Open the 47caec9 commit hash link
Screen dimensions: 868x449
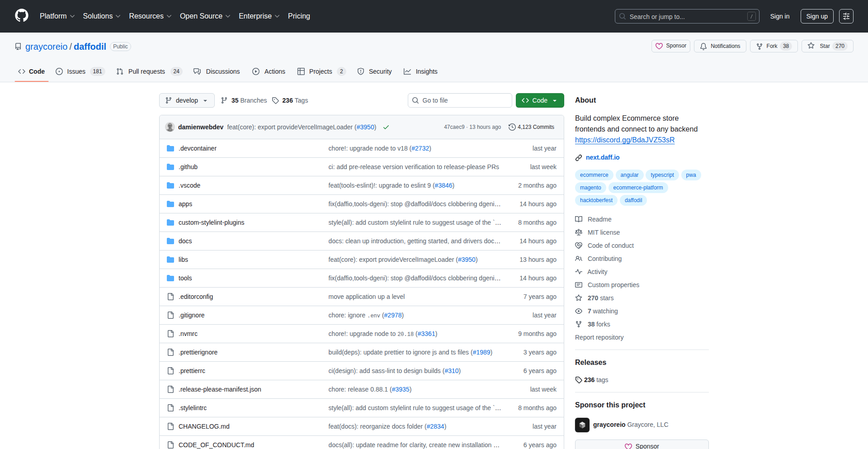point(454,127)
